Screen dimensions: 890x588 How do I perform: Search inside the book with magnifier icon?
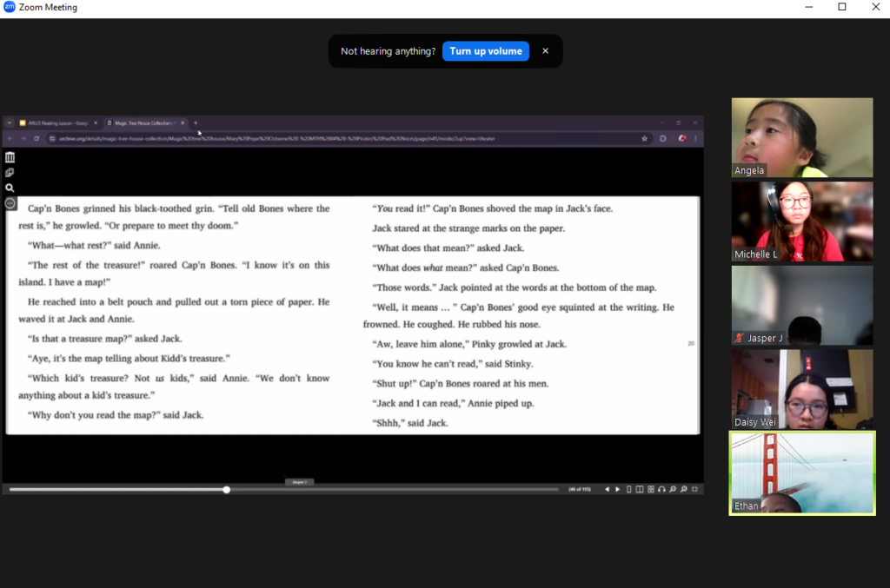click(x=10, y=188)
